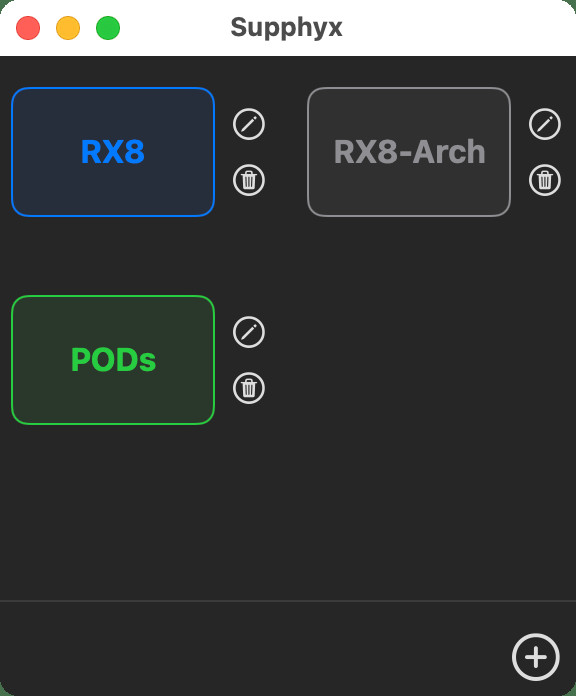Click the green PODs label text
576x696 pixels.
[x=113, y=360]
